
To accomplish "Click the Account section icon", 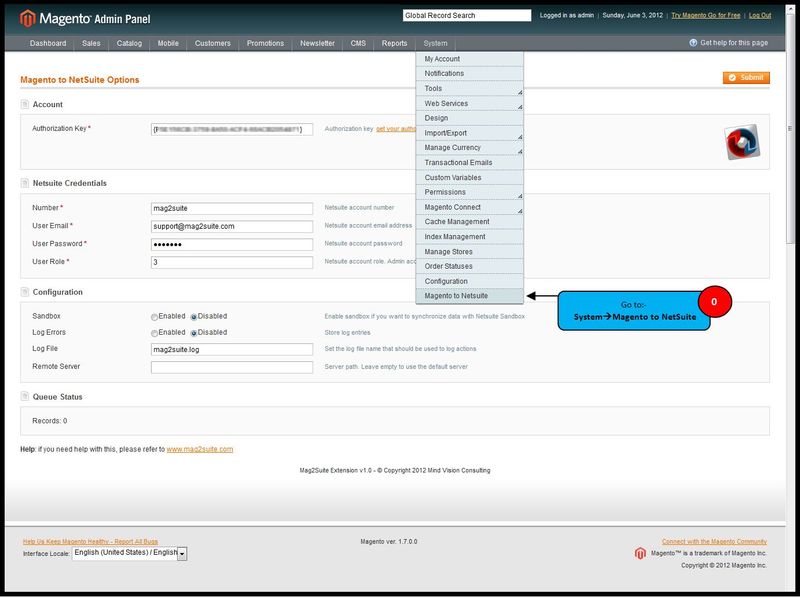I will point(24,104).
